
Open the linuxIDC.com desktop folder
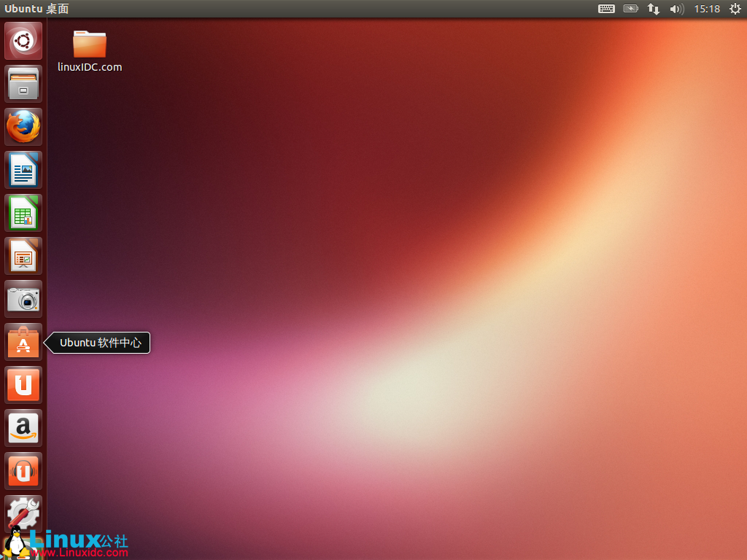88,44
